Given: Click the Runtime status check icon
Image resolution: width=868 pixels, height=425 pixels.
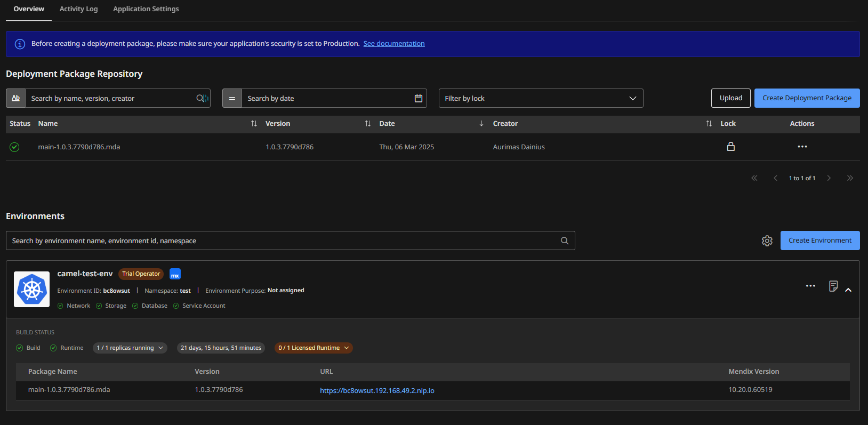Looking at the screenshot, I should click(x=53, y=348).
